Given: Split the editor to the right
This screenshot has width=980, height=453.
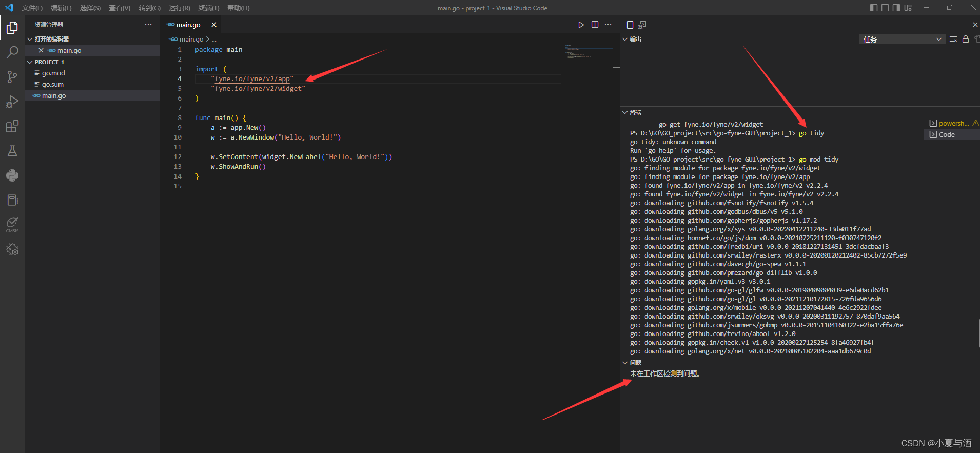Looking at the screenshot, I should point(595,25).
